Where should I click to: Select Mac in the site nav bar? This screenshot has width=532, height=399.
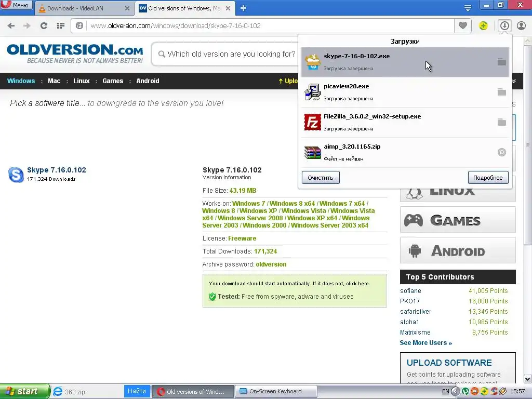pos(54,81)
